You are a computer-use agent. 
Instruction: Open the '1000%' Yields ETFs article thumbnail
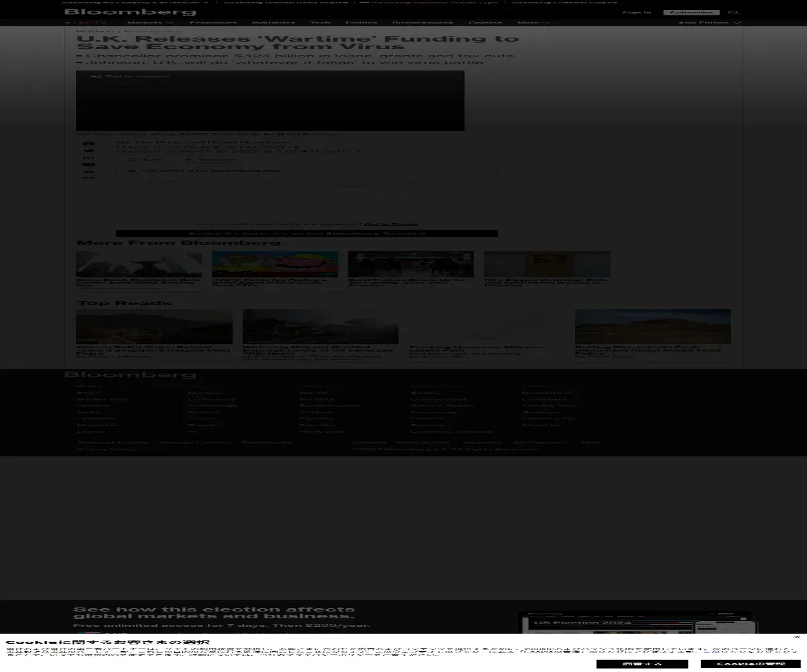[275, 264]
